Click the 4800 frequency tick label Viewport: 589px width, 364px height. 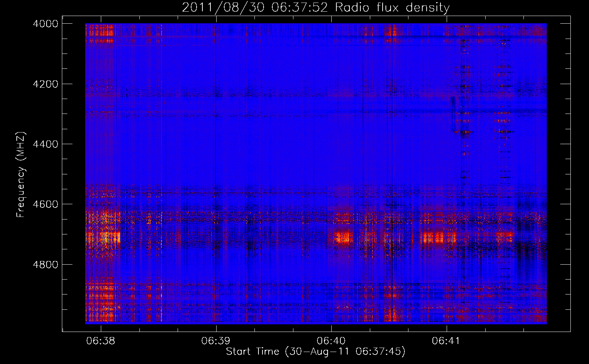[46, 265]
